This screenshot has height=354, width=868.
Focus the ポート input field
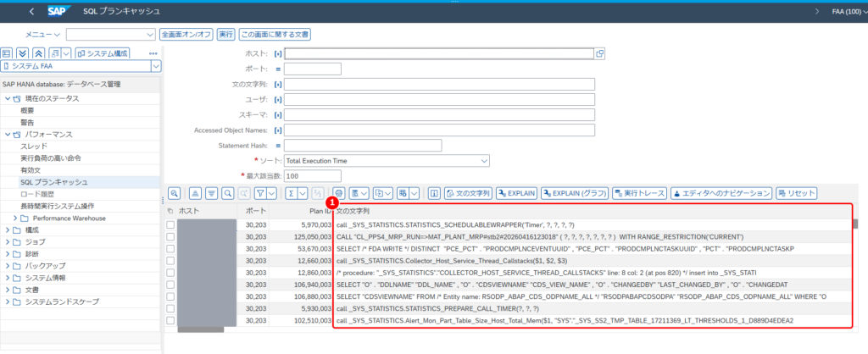point(312,69)
